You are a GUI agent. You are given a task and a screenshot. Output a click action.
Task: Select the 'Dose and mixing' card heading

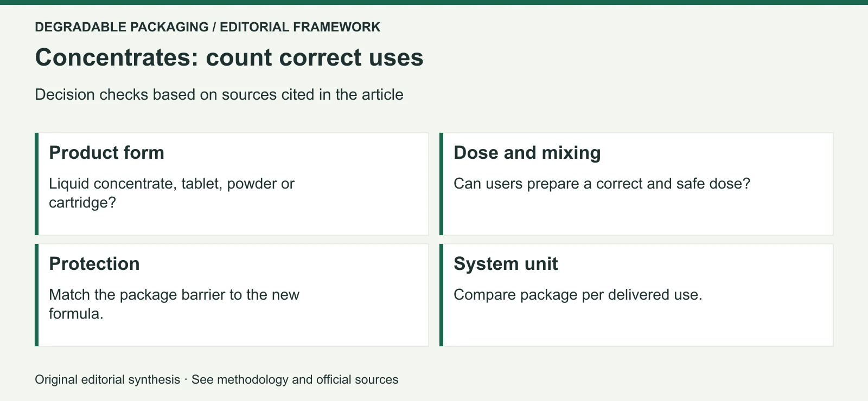pos(527,153)
